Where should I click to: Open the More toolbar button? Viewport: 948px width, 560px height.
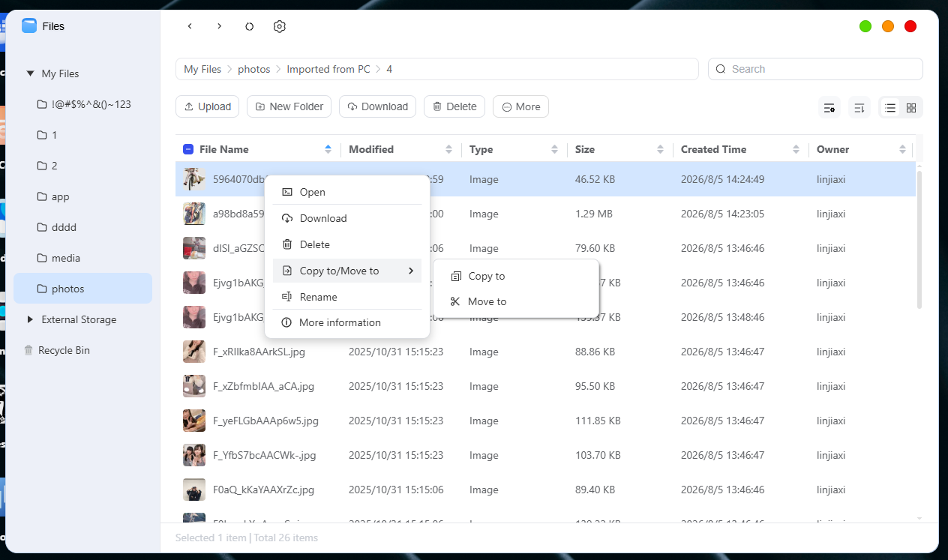pyautogui.click(x=521, y=106)
